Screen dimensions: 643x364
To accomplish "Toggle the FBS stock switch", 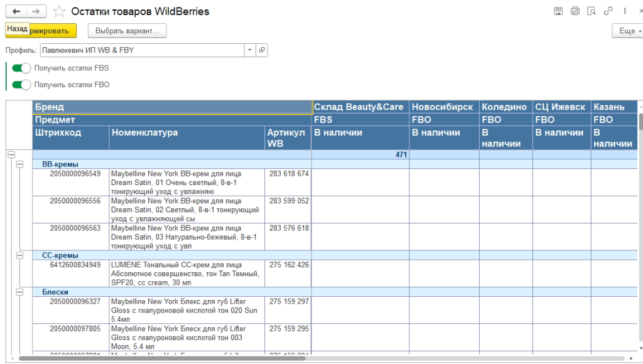I will click(21, 68).
